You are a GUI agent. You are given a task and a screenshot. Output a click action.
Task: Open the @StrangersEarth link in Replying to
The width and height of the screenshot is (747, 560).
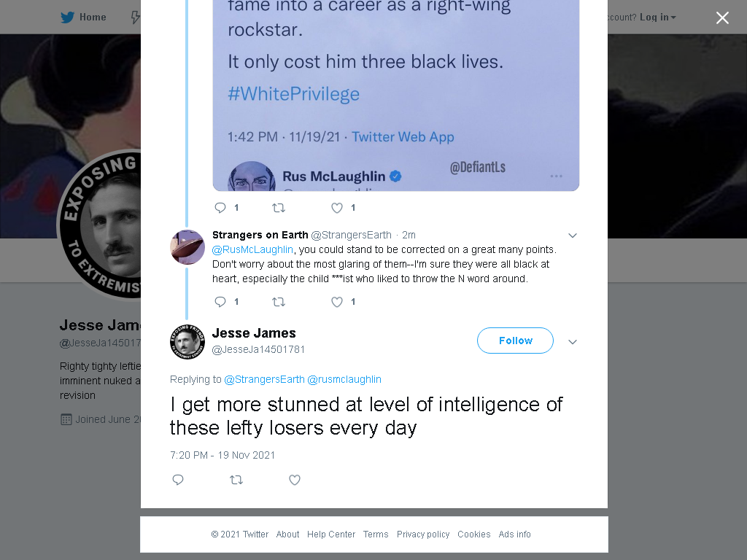264,379
